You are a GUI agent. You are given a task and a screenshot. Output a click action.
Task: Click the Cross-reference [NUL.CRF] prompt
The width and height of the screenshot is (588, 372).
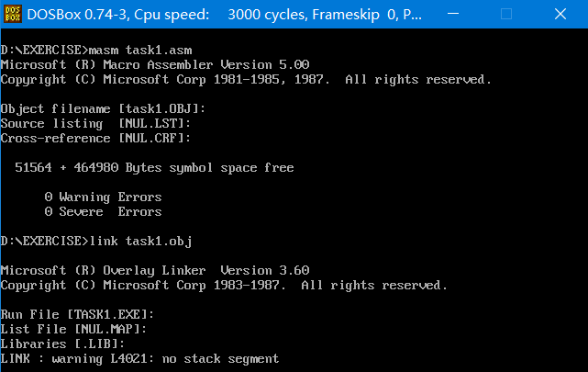point(95,138)
